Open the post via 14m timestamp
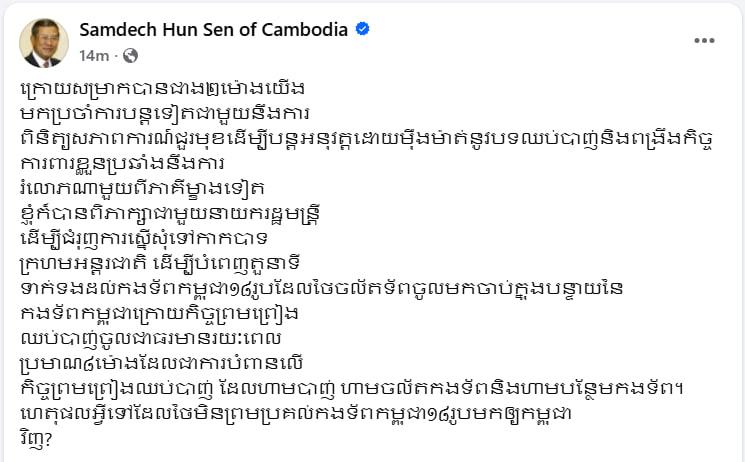 point(94,56)
